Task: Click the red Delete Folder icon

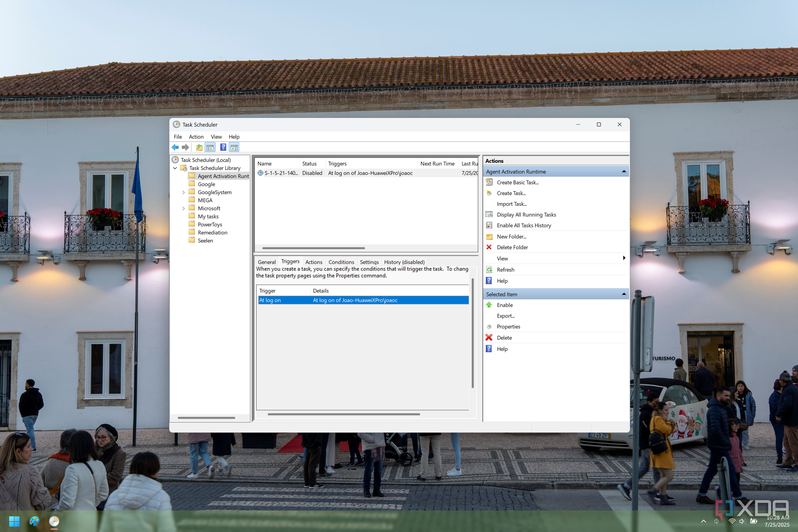Action: click(489, 247)
